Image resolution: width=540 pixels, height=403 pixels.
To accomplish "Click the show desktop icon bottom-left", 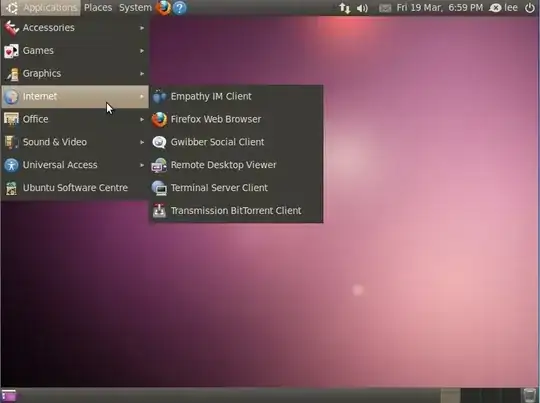I will [x=9, y=395].
